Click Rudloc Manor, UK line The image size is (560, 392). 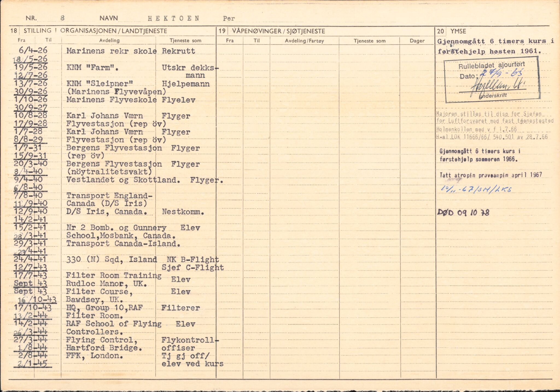107,284
